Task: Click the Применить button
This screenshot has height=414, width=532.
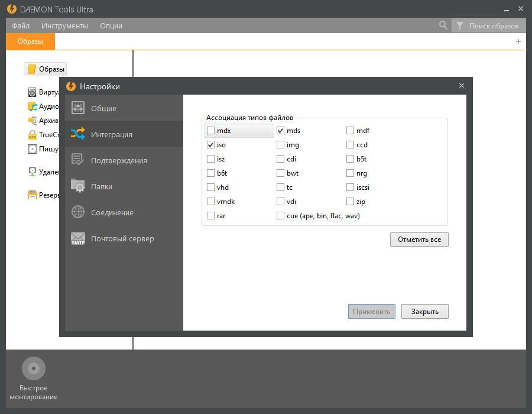Action: tap(372, 312)
